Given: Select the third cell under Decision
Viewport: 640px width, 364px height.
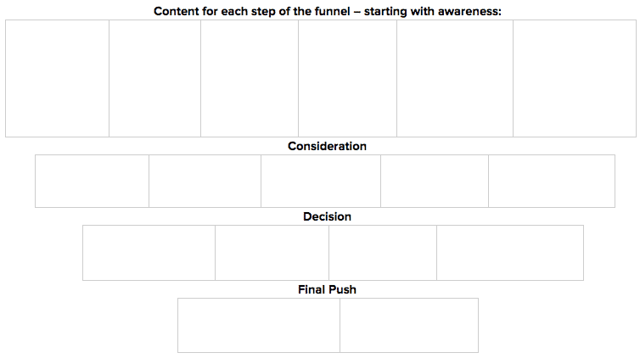Looking at the screenshot, I should coord(383,252).
